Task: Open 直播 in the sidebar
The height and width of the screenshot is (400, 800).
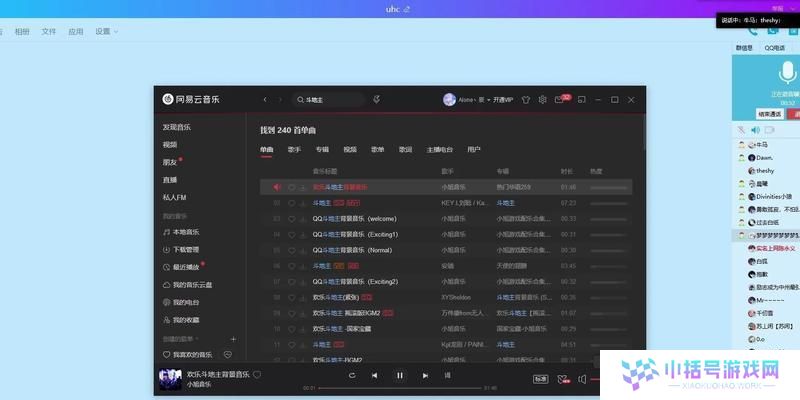Action: (x=170, y=180)
